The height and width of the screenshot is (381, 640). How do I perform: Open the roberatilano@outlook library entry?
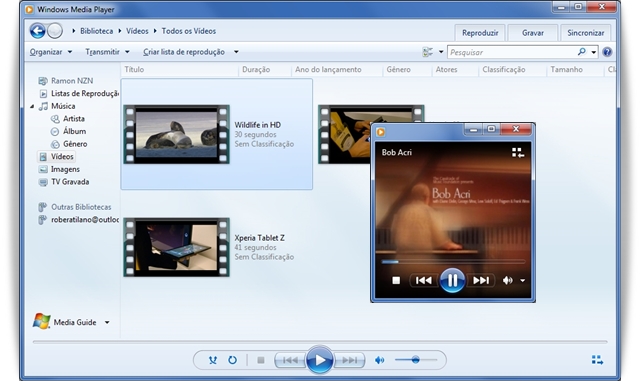tap(79, 220)
